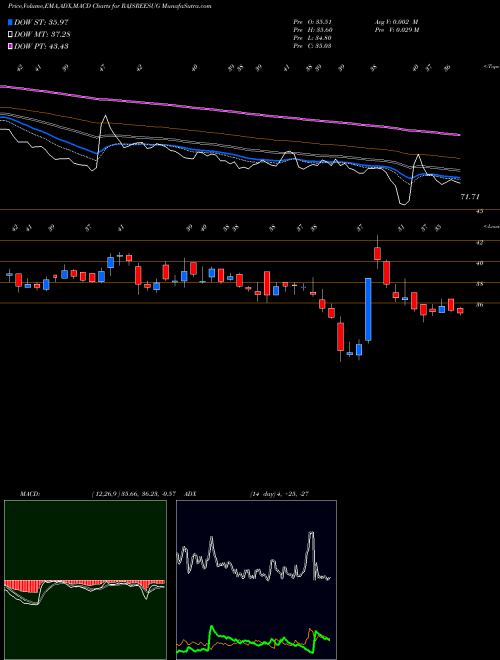Screen dimensions: 500x660
Task: Click the thick magenta long-term average line
Action: pos(229,111)
